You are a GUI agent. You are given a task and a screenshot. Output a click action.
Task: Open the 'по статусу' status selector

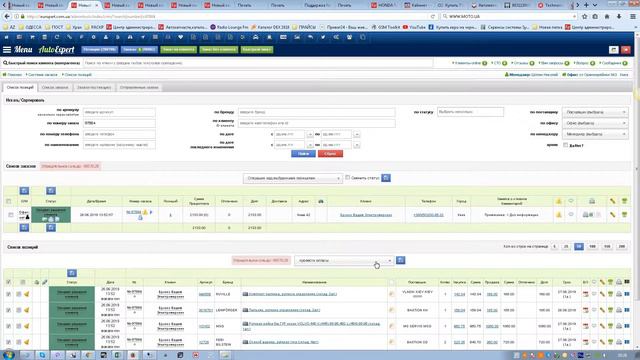[x=470, y=112]
